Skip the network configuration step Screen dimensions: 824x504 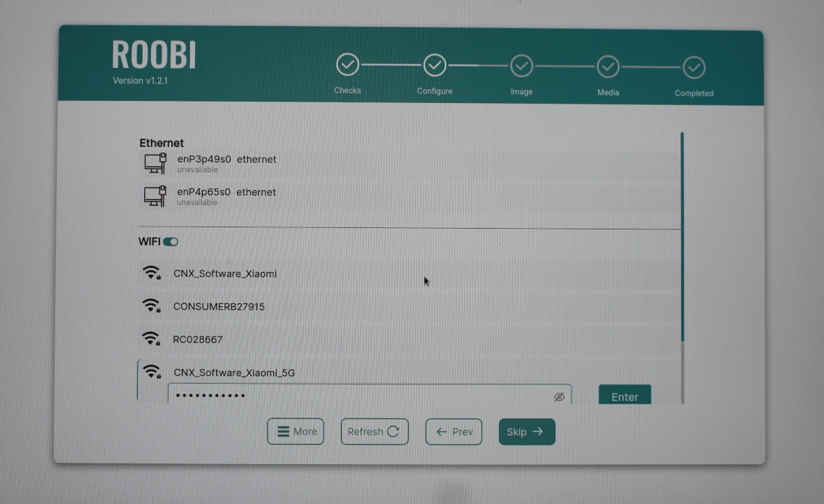(527, 432)
